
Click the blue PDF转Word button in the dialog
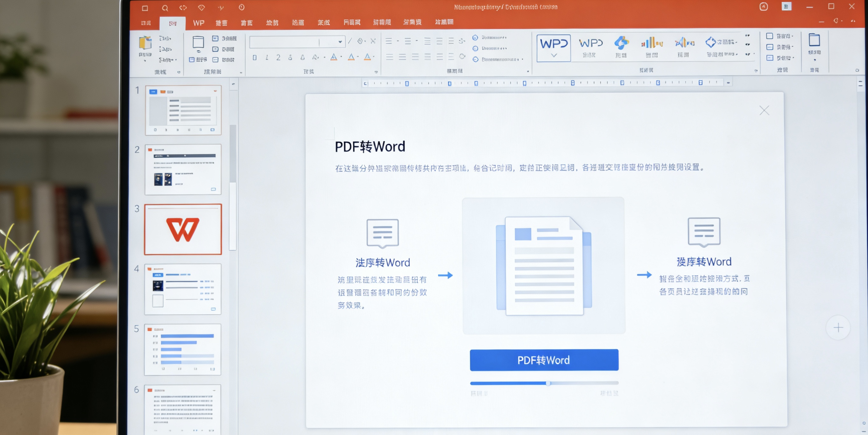click(x=544, y=360)
